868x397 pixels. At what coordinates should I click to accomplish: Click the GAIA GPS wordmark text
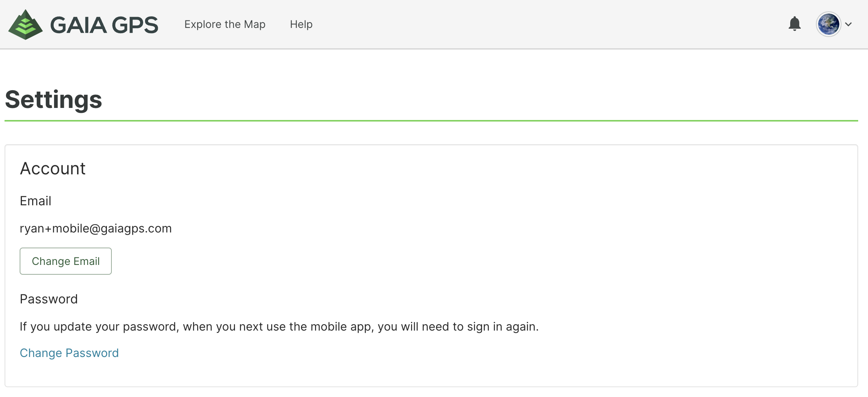tap(104, 25)
